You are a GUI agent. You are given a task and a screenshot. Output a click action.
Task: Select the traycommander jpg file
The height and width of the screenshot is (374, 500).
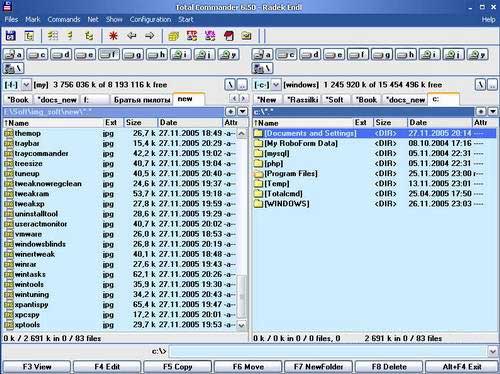120,153
